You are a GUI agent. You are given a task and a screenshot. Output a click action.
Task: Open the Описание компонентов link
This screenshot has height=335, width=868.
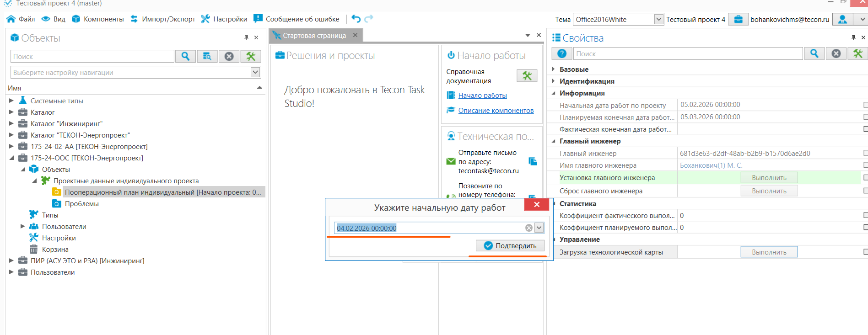[496, 111]
